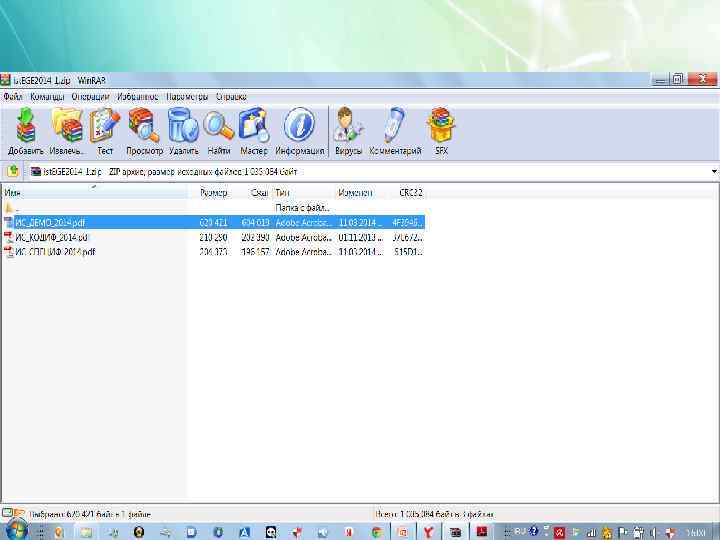Sort by the Имя column header
This screenshot has height=540, width=720.
pos(94,193)
